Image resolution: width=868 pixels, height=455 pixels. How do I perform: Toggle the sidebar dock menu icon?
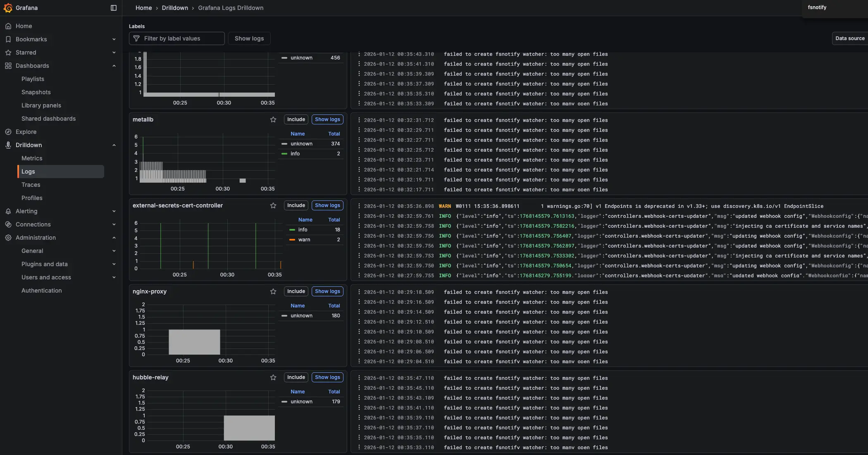pyautogui.click(x=114, y=8)
